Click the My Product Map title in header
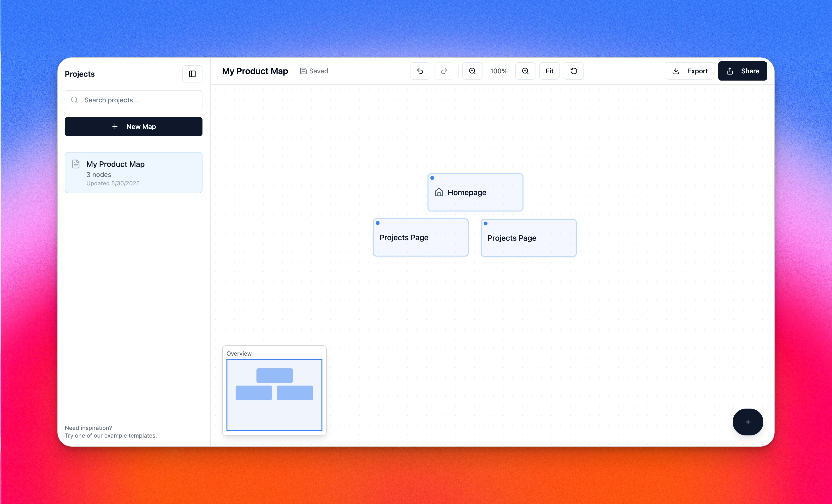The image size is (832, 504). click(x=255, y=71)
